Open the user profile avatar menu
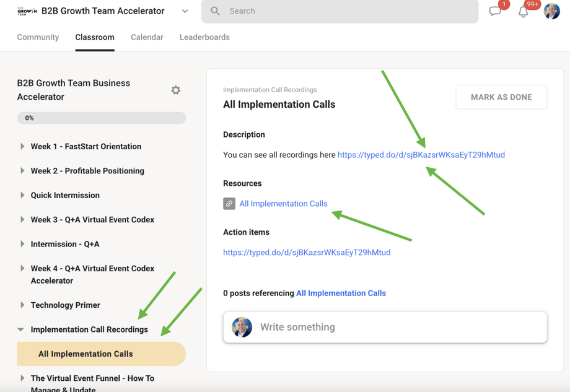570x392 pixels. coord(551,11)
